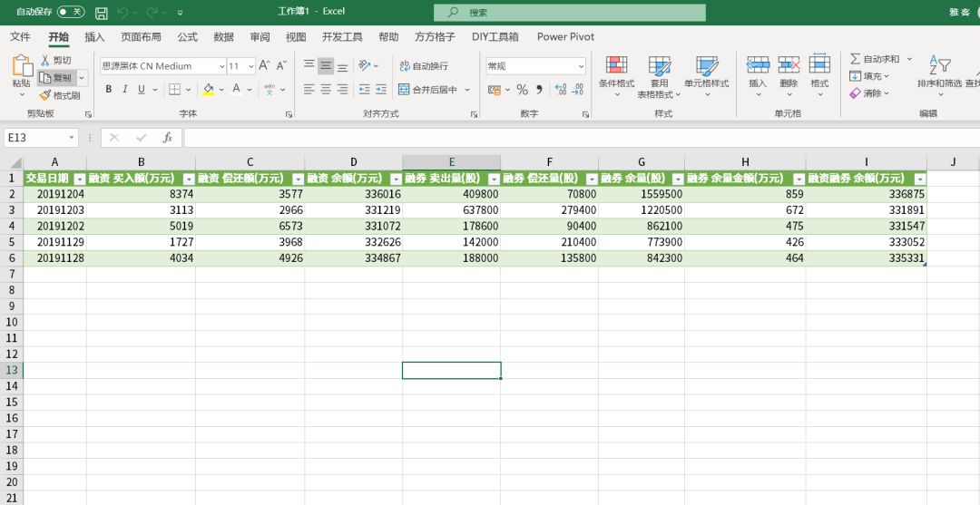This screenshot has width=980, height=505.
Task: Open the File (文件) tab
Action: coord(21,37)
